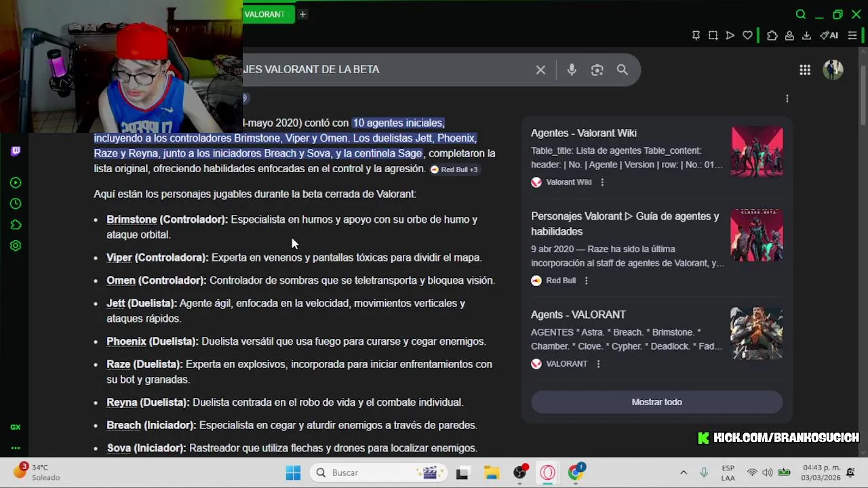Open Twitch in the Opera sidebar
Image resolution: width=868 pixels, height=488 pixels.
coord(16,151)
